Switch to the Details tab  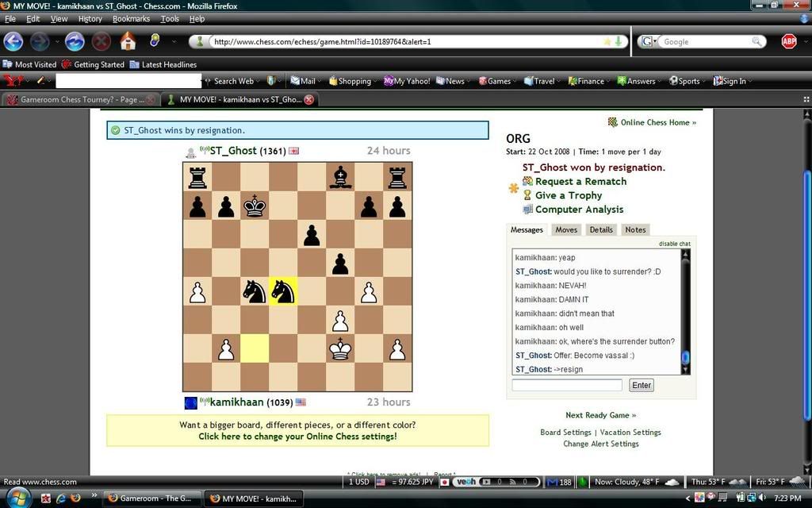tap(601, 229)
